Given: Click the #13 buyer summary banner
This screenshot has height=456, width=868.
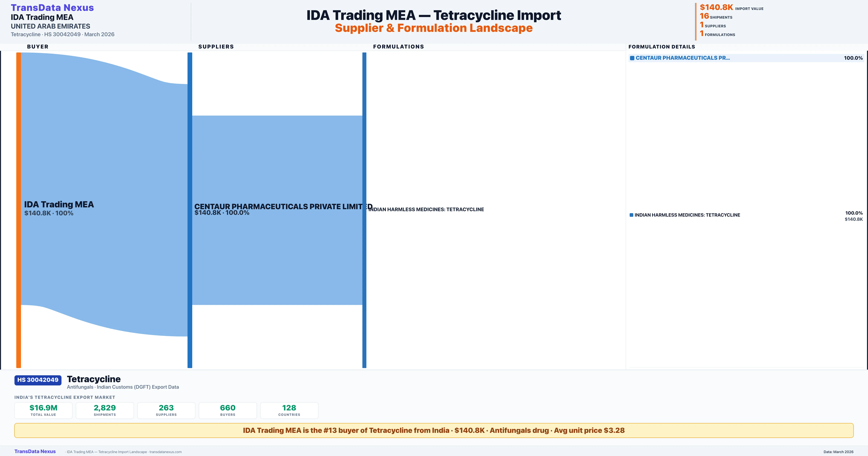Looking at the screenshot, I should point(434,430).
